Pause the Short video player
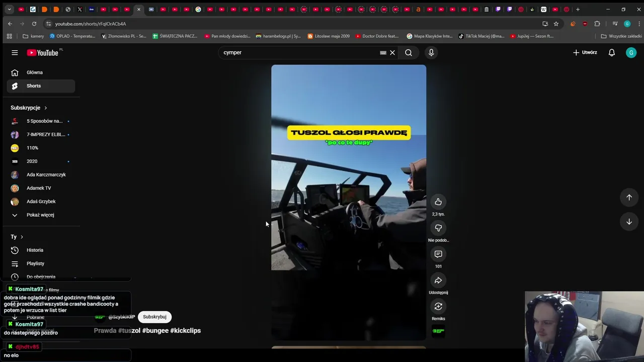The height and width of the screenshot is (362, 644). (349, 202)
